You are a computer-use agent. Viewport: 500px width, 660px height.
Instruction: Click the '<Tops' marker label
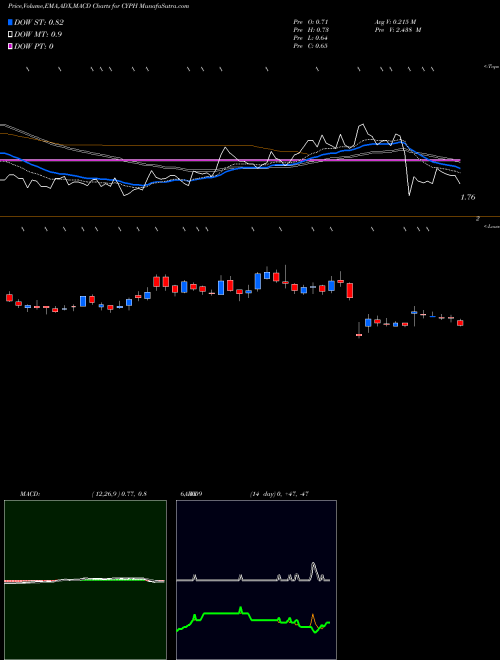tap(491, 67)
